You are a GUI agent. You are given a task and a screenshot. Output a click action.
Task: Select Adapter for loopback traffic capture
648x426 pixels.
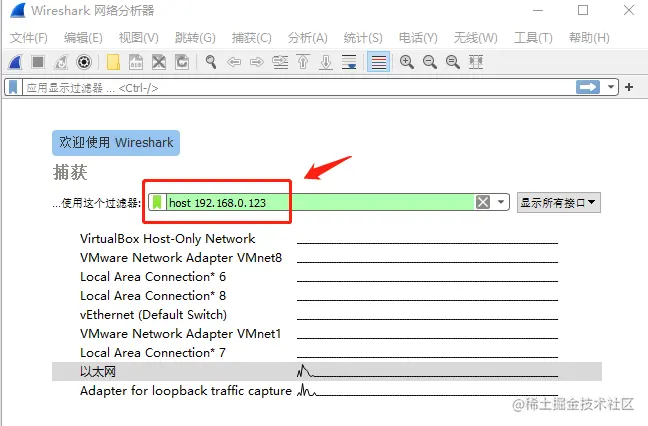click(186, 391)
